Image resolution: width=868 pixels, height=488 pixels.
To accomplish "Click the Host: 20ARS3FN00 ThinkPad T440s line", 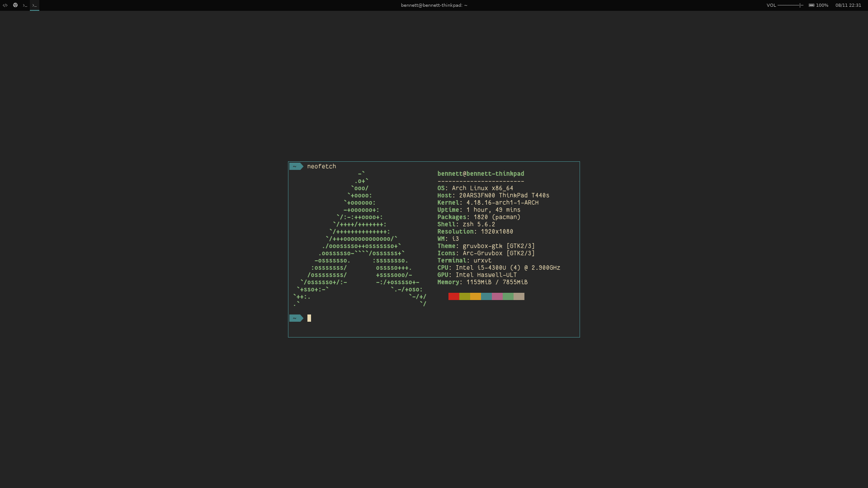I will [x=493, y=195].
